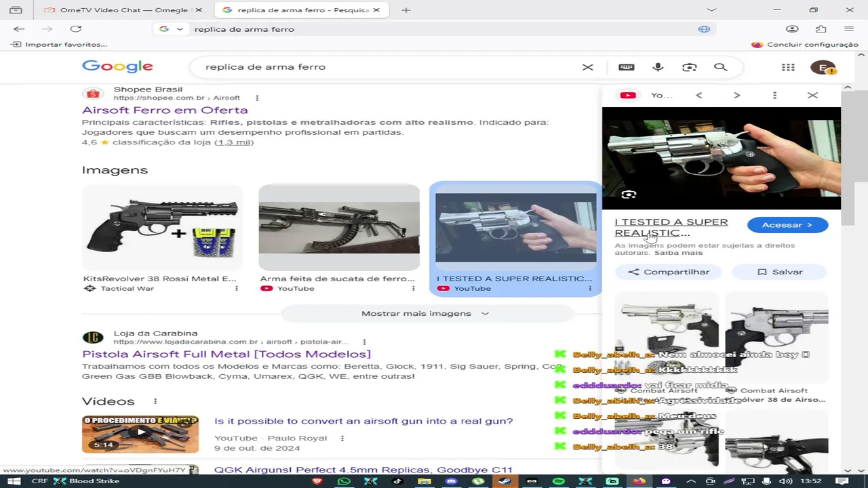Open the Pistola Airsoft Full Metal result

coord(226,354)
